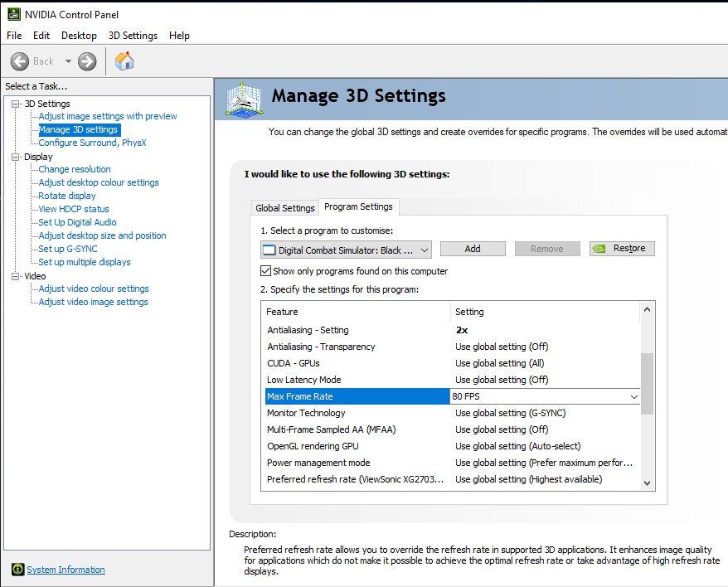Select the CUDA - GPUs row

[453, 363]
